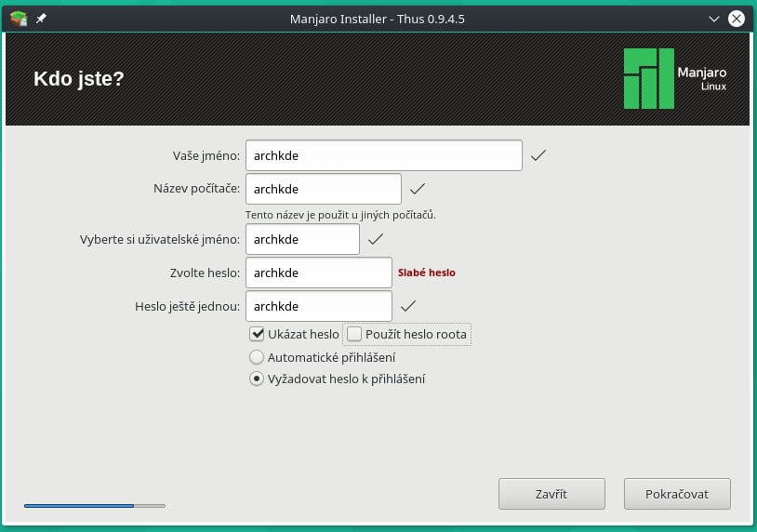757x532 pixels.
Task: Uncheck the Ukázat heslo checkbox
Action: 257,334
